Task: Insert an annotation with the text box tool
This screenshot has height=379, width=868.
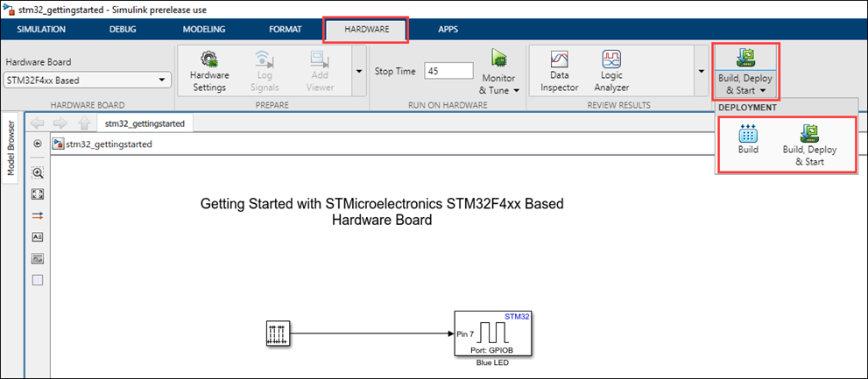Action: coord(38,237)
